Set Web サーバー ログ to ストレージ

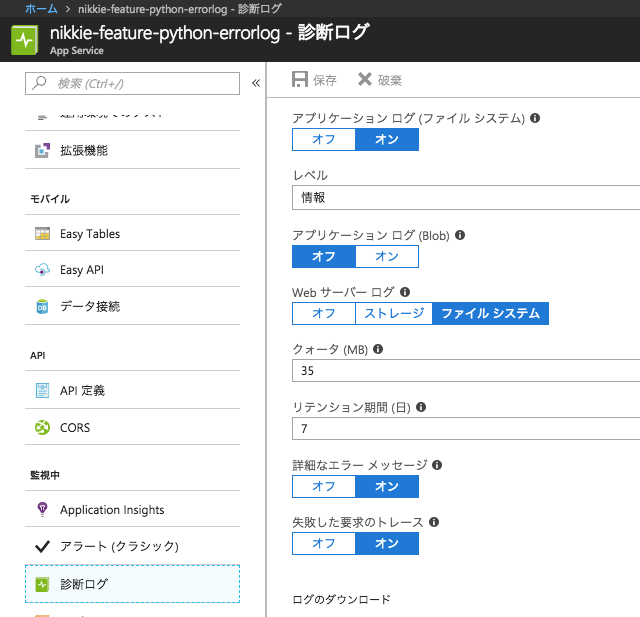click(394, 313)
